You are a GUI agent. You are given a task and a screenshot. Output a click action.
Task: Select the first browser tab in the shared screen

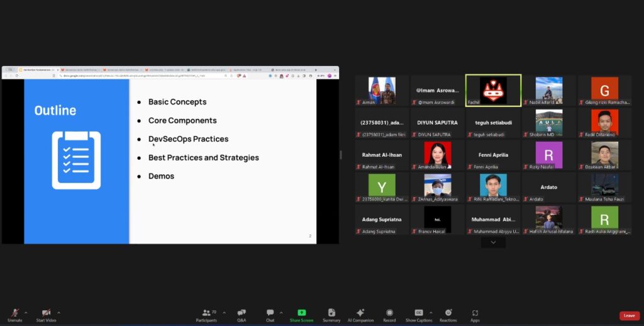pyautogui.click(x=36, y=70)
